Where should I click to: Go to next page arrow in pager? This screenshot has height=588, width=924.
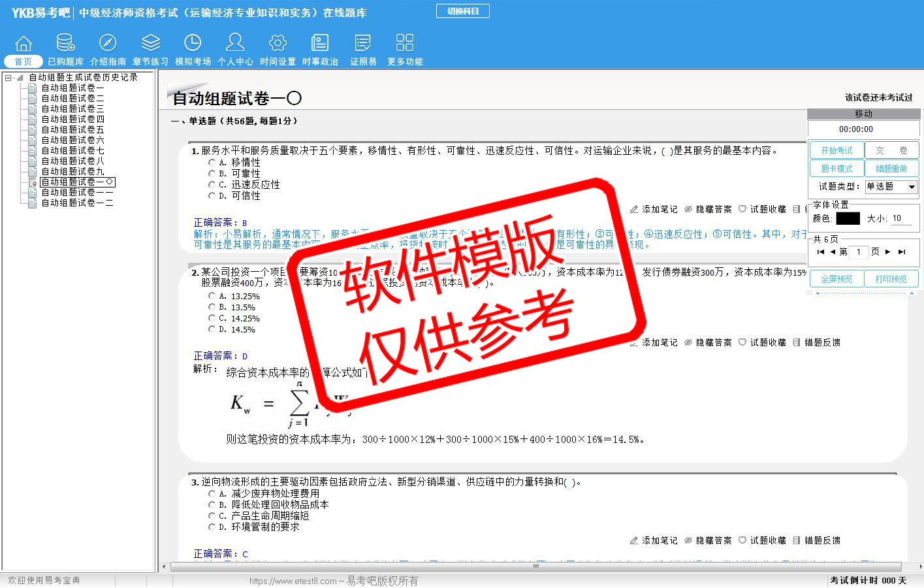tap(888, 252)
